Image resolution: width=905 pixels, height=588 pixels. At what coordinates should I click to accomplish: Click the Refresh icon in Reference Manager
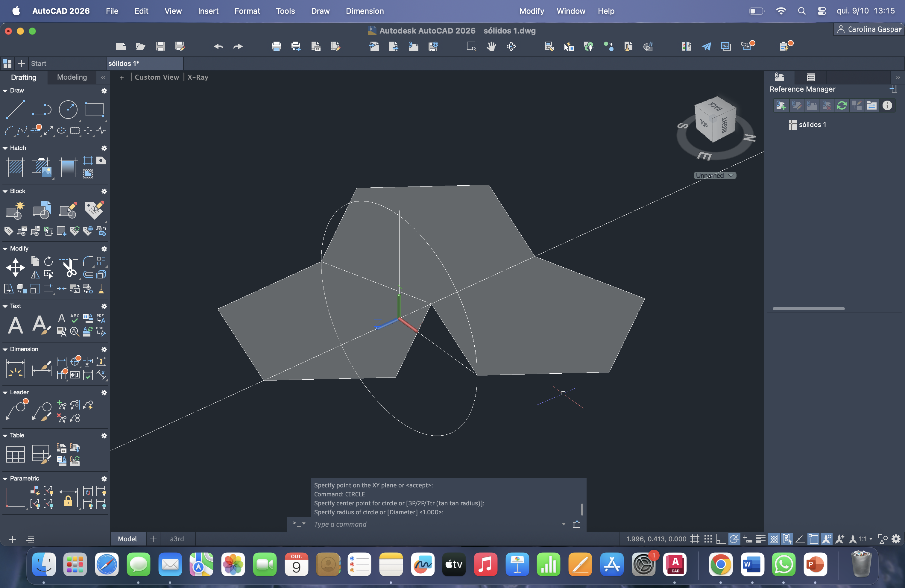click(x=842, y=105)
